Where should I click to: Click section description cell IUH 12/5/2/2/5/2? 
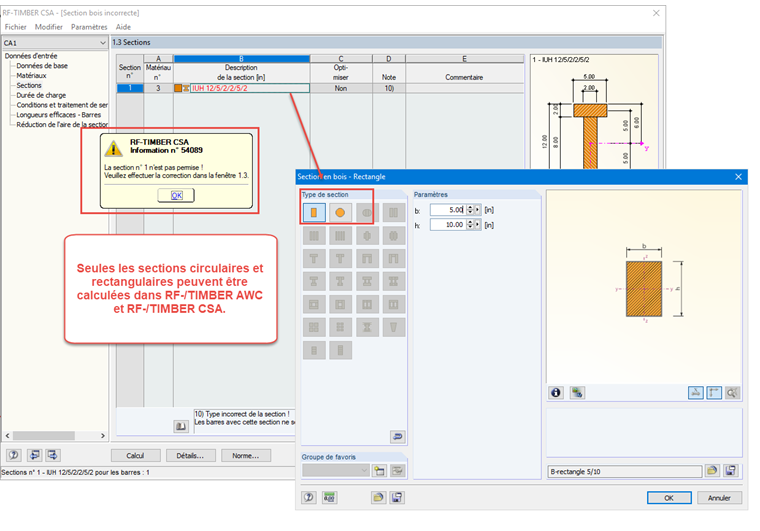coord(250,88)
